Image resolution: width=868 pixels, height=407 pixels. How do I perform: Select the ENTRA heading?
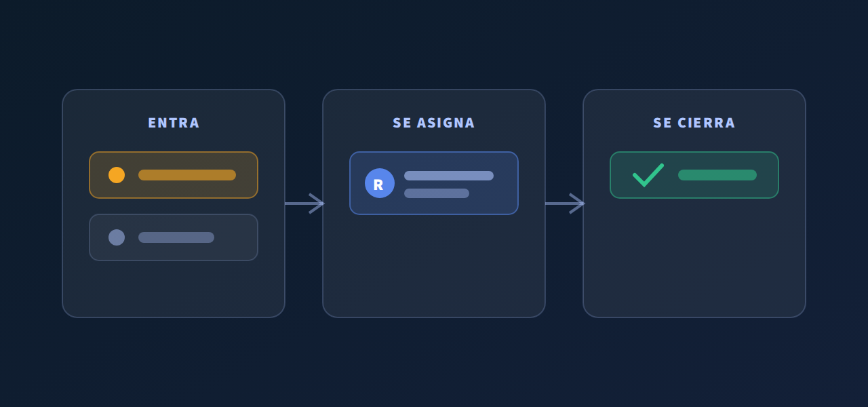(174, 123)
